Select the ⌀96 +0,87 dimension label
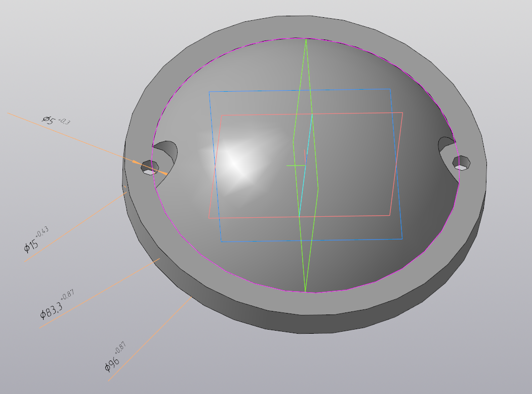532x394 pixels. [115, 357]
